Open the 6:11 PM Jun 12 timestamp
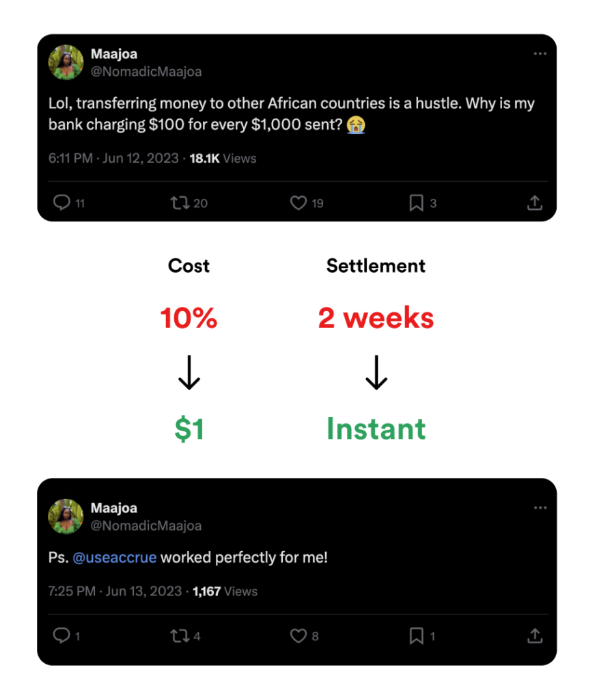This screenshot has width=595, height=700. 113,159
